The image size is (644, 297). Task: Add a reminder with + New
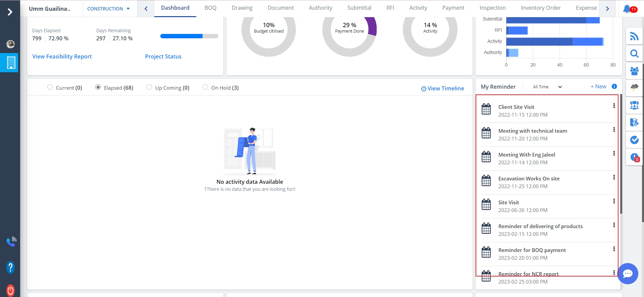click(598, 87)
